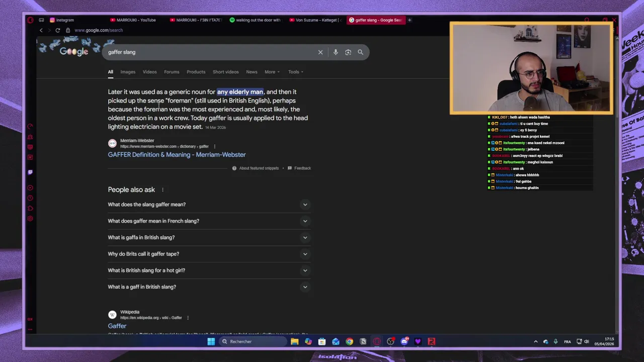
Task: Clear the Google search box text
Action: pyautogui.click(x=320, y=52)
